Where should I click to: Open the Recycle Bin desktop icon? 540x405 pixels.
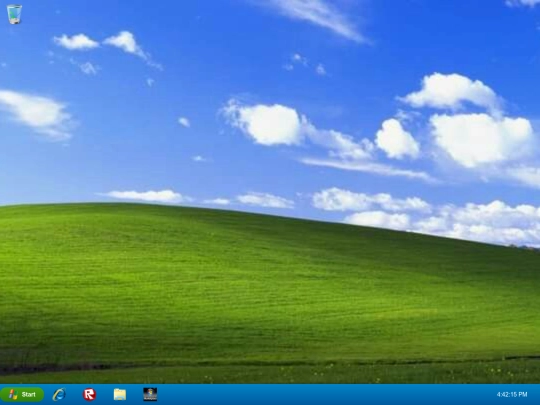[14, 14]
